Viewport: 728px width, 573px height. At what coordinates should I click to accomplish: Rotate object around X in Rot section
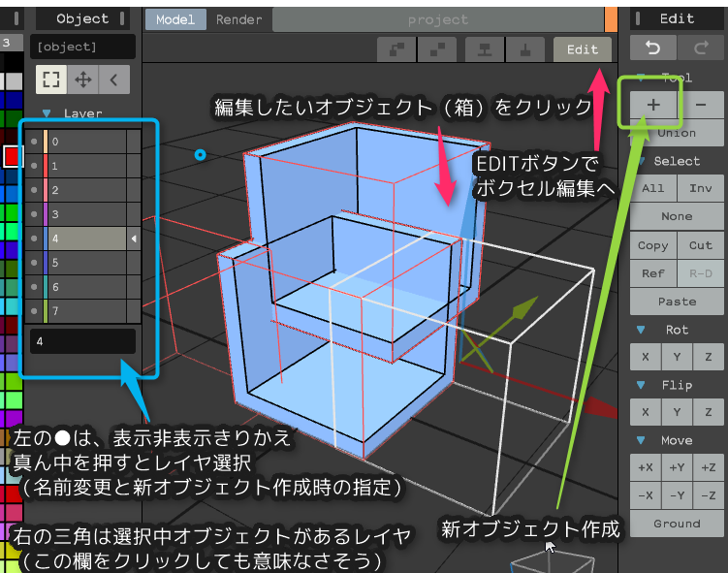(x=646, y=357)
